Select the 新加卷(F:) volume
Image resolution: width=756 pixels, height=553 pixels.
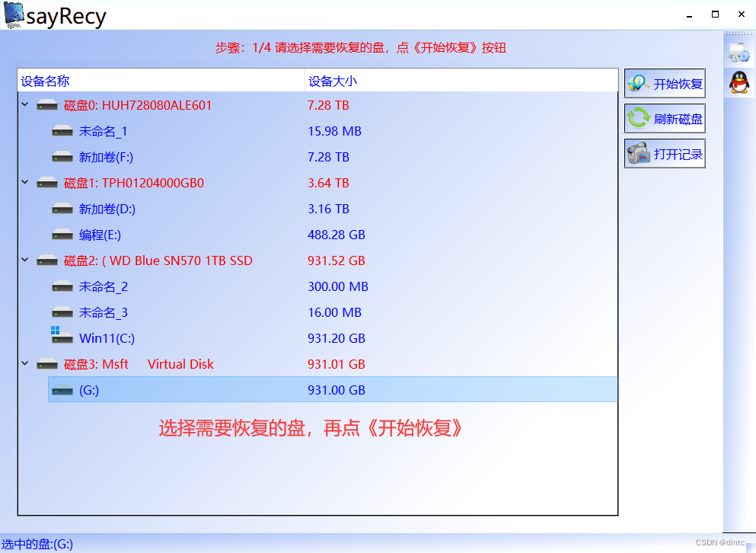click(x=106, y=157)
